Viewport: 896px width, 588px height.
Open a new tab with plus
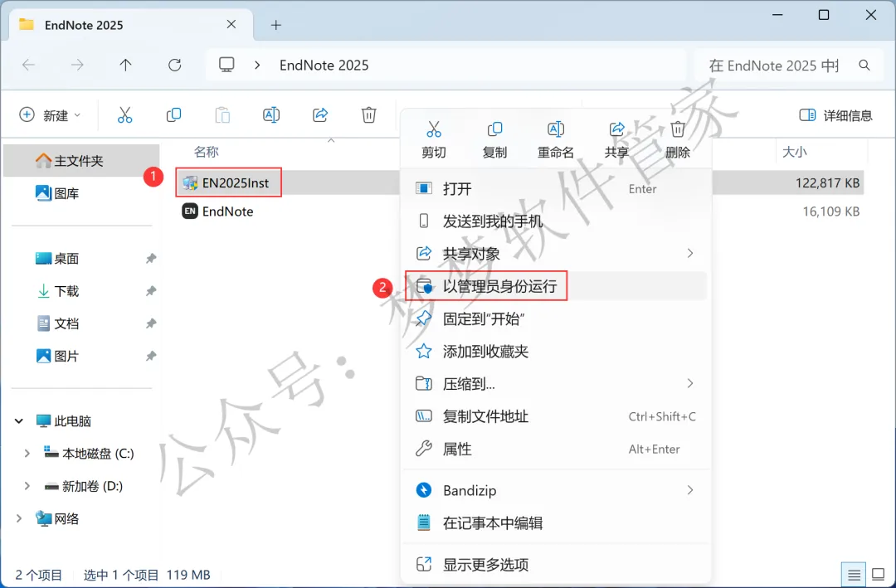click(x=276, y=25)
